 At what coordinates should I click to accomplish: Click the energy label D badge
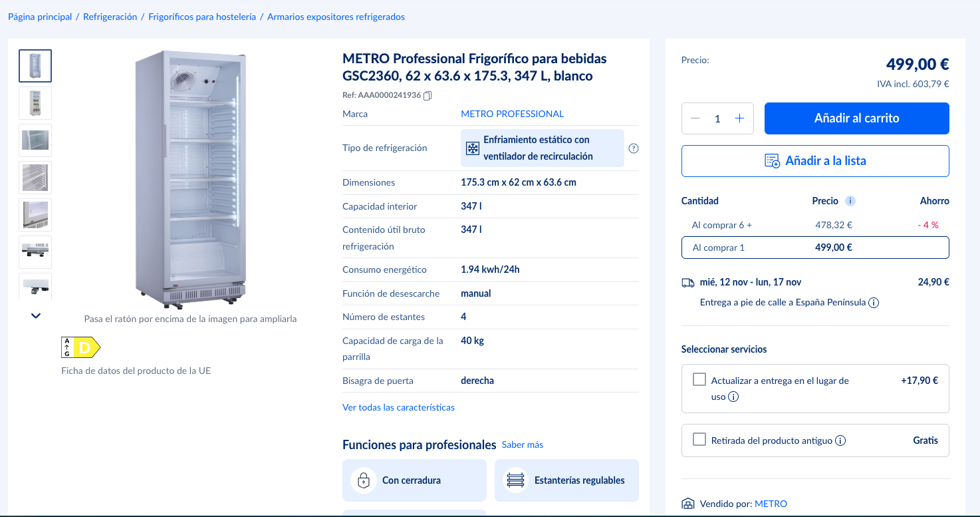[x=80, y=347]
